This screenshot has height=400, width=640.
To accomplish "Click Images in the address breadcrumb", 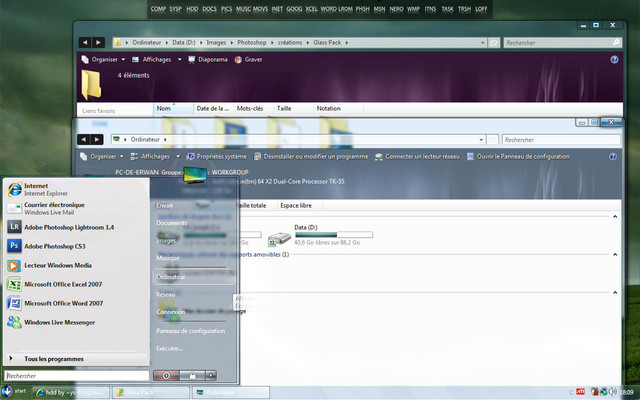I will [216, 42].
